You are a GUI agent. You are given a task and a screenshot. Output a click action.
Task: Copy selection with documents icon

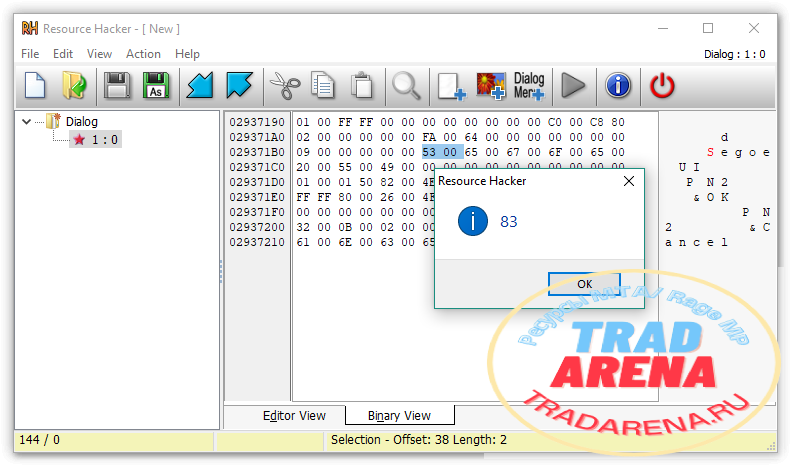323,85
